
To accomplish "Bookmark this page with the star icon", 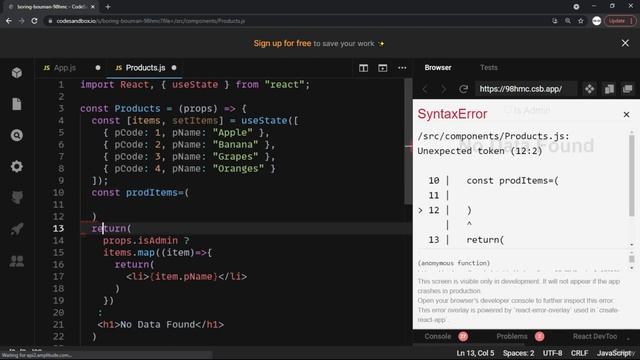I will pyautogui.click(x=581, y=21).
